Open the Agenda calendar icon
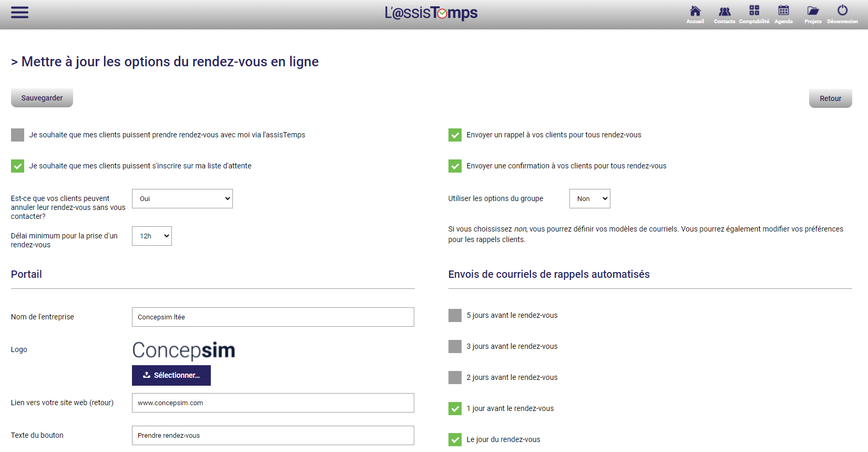The height and width of the screenshot is (452, 868). pos(783,14)
